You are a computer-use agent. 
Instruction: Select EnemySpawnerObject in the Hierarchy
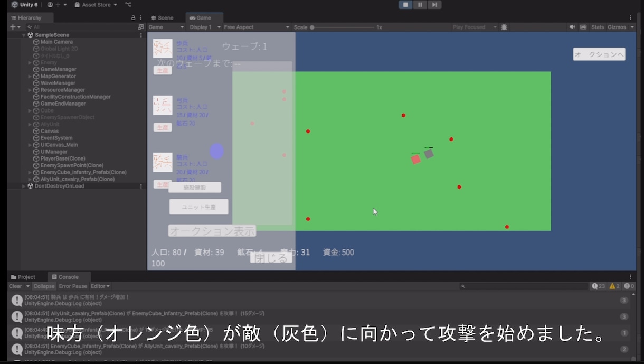click(68, 117)
